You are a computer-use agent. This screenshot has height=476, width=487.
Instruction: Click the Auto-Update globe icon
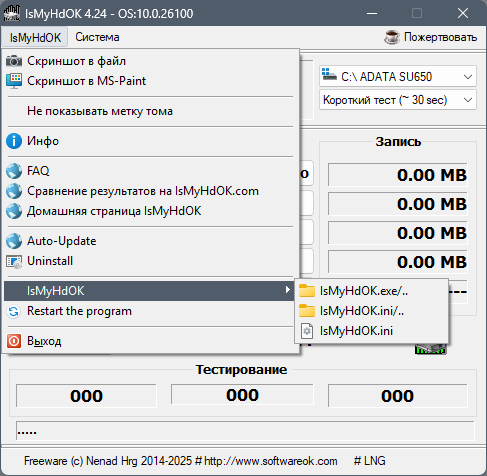click(14, 241)
